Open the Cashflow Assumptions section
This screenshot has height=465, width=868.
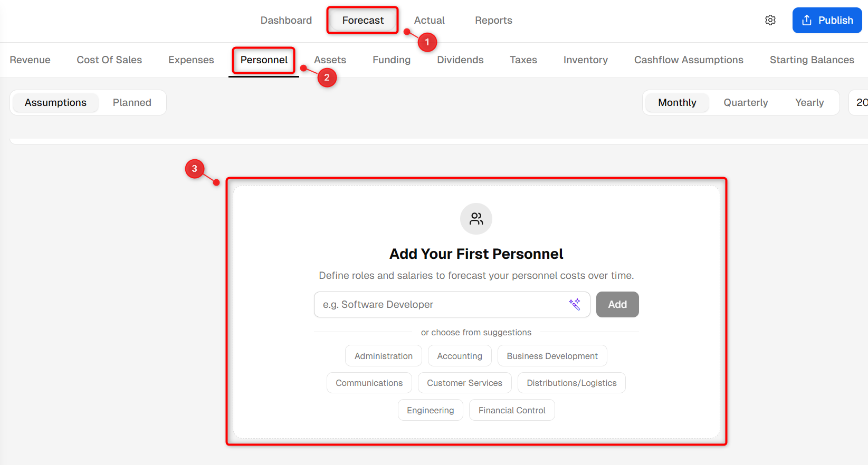[x=689, y=60]
